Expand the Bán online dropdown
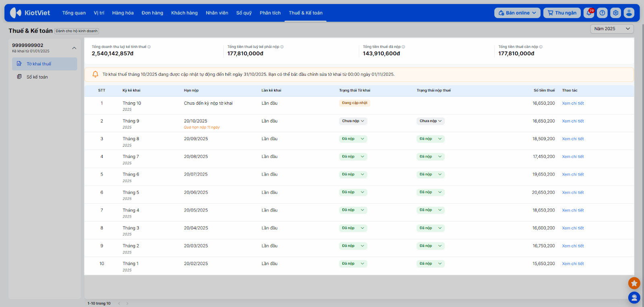The height and width of the screenshot is (307, 644). (x=517, y=13)
